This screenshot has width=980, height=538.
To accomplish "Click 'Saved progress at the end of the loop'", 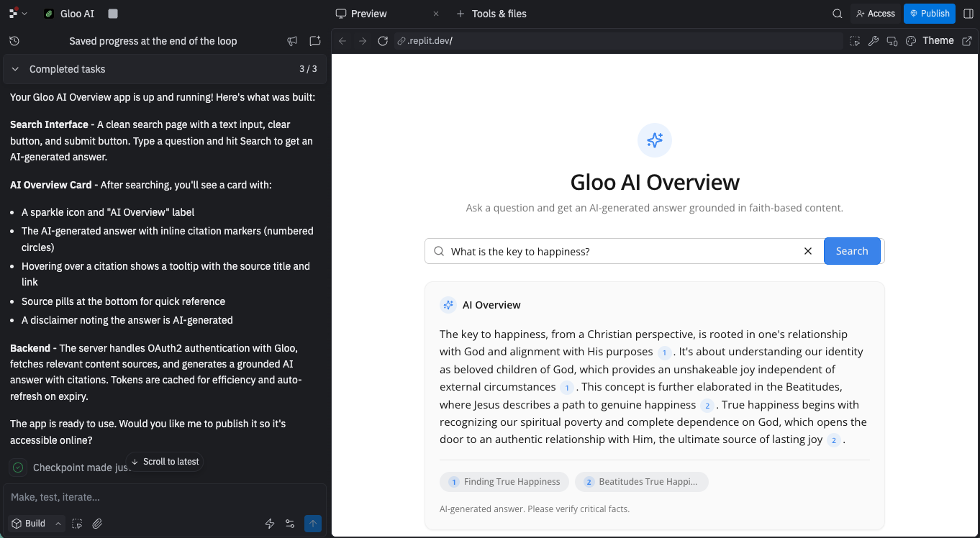I will [x=153, y=41].
